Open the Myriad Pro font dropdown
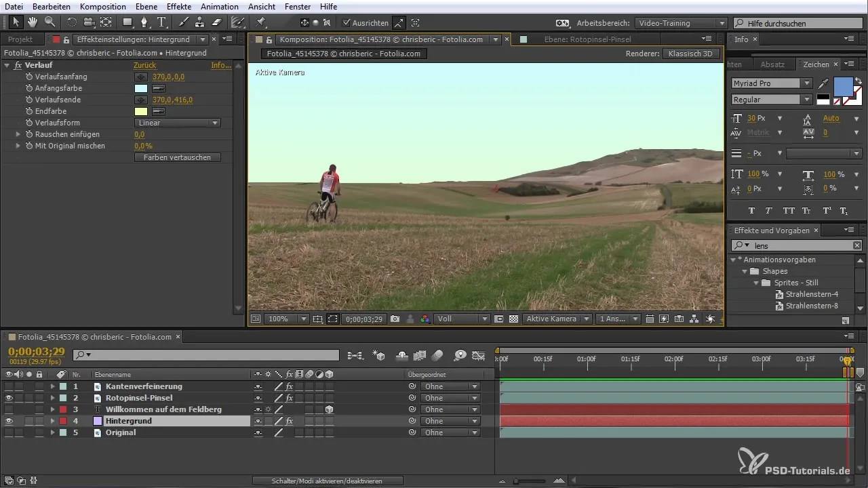The height and width of the screenshot is (488, 868). pos(772,83)
